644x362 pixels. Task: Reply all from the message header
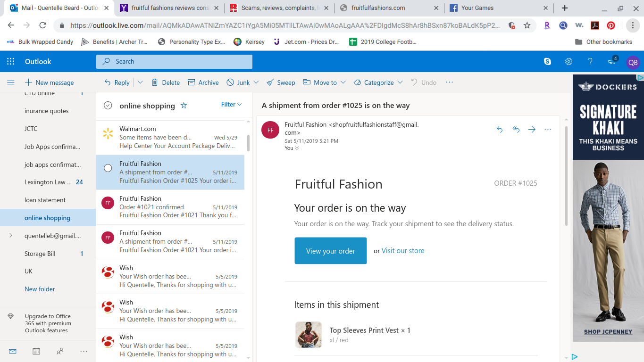(x=516, y=129)
